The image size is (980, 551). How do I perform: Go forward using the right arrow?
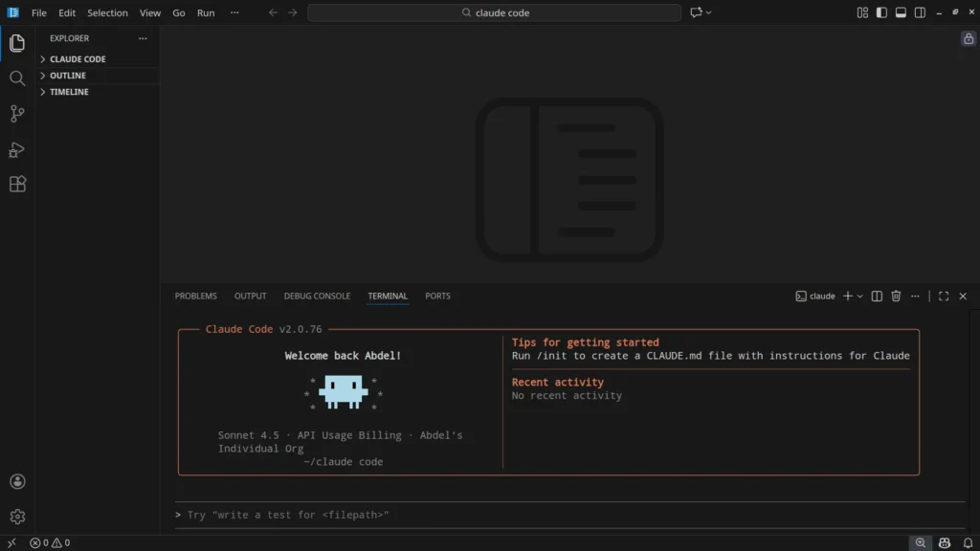point(293,12)
